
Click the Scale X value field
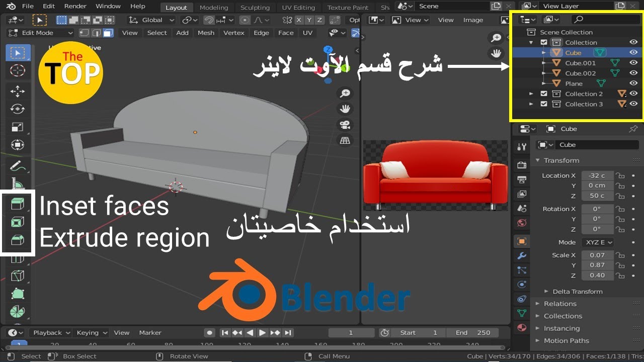[598, 255]
